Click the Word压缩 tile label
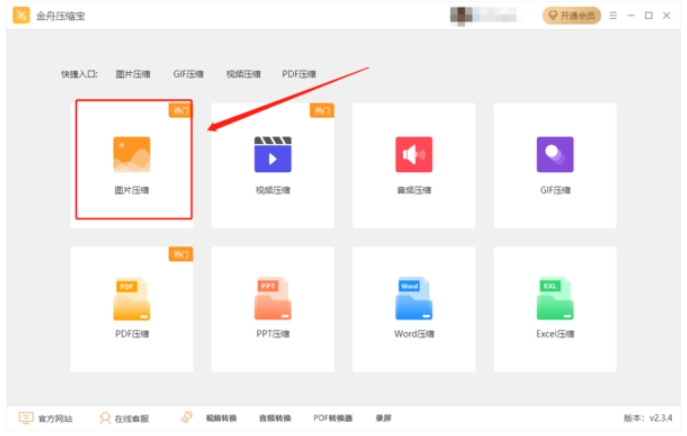 pyautogui.click(x=414, y=334)
